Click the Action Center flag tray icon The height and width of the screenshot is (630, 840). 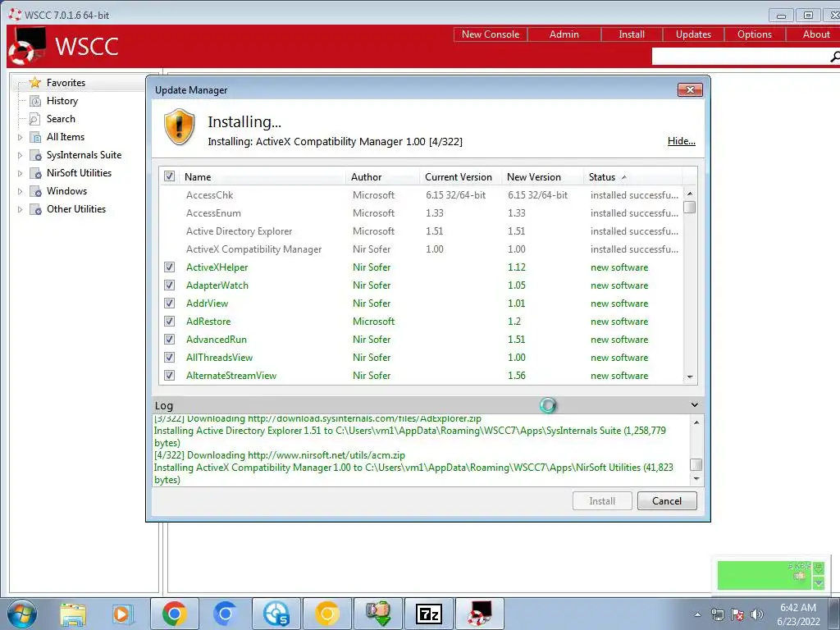click(737, 614)
